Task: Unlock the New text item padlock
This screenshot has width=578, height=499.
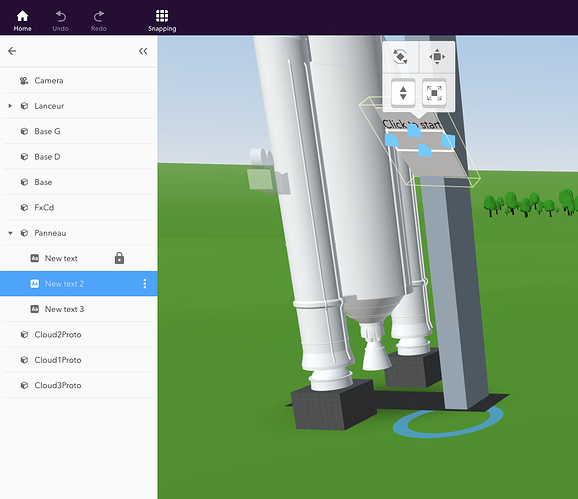Action: click(119, 258)
